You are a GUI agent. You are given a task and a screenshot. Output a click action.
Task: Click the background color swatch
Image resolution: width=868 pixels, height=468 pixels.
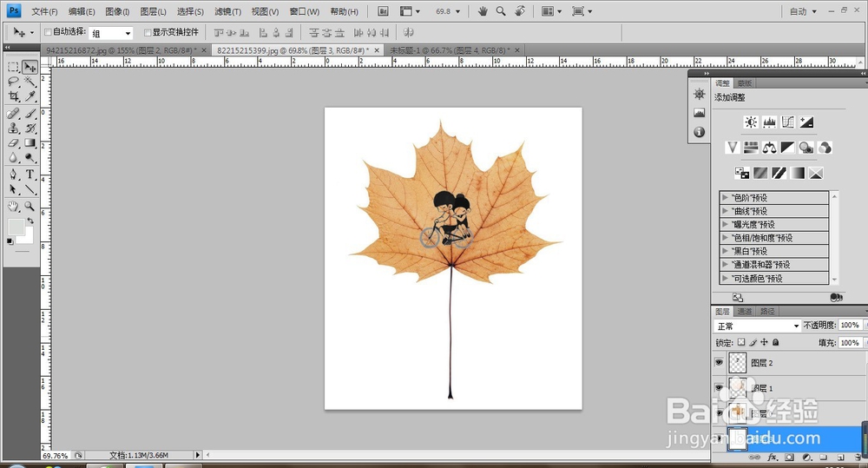[28, 237]
